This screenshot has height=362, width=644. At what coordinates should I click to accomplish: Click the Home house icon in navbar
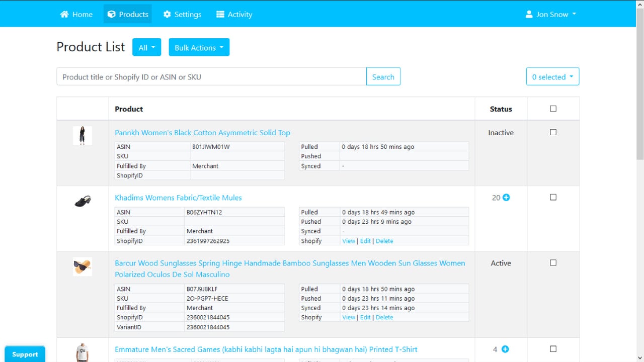coord(64,15)
